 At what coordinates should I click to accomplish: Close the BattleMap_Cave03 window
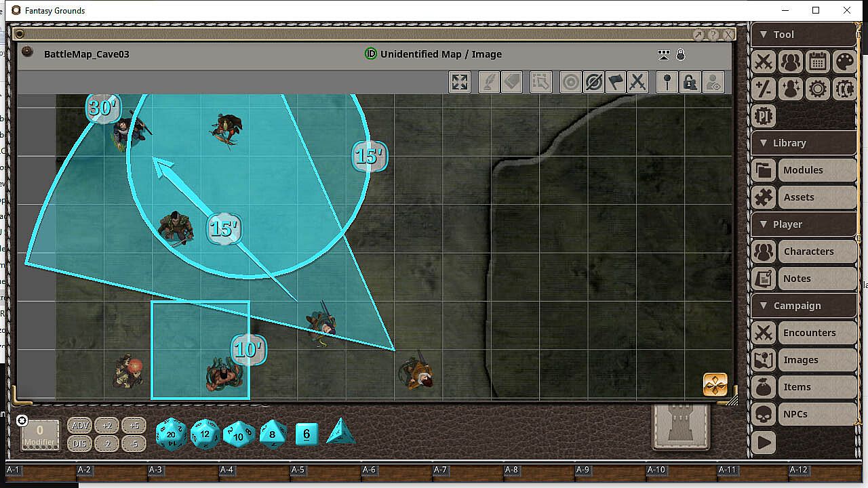click(x=728, y=35)
